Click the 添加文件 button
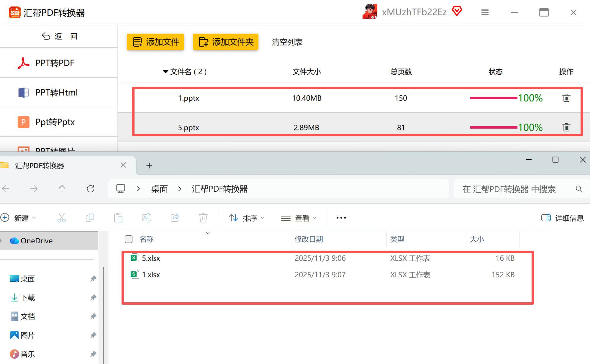Image resolution: width=590 pixels, height=364 pixels. (x=155, y=42)
